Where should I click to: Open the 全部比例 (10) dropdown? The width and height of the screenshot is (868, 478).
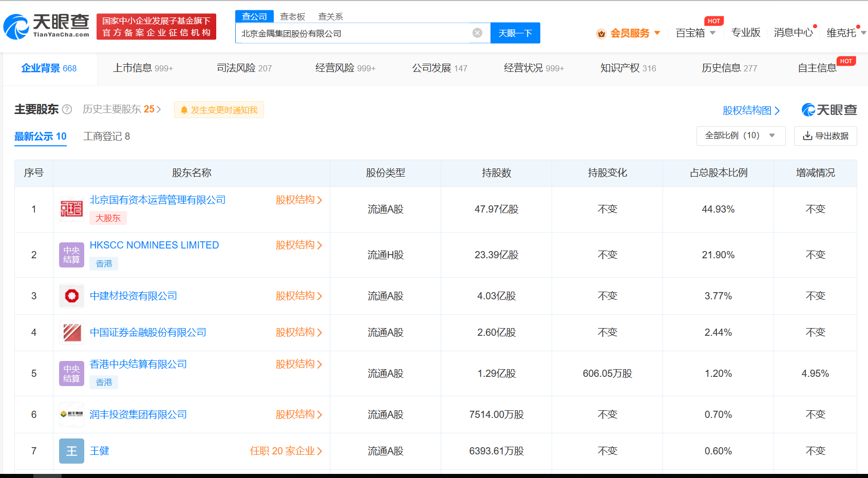pos(740,136)
